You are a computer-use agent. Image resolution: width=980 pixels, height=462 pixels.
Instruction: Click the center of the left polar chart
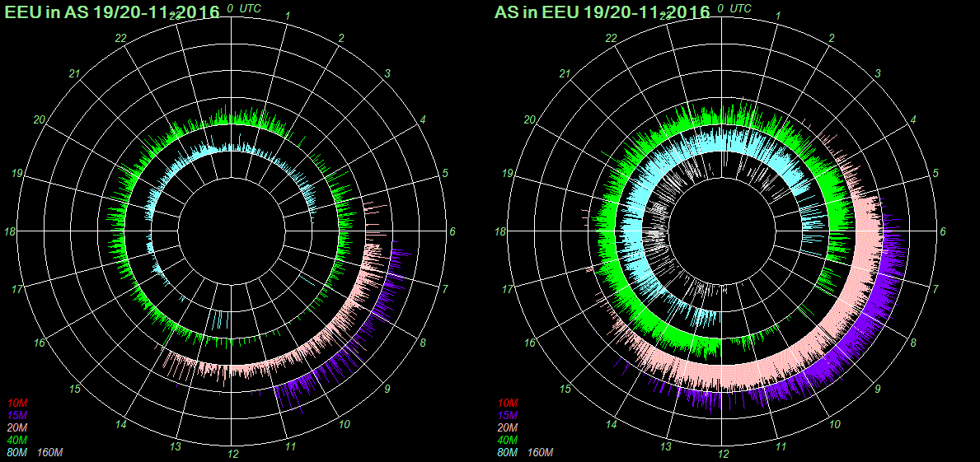(x=232, y=231)
